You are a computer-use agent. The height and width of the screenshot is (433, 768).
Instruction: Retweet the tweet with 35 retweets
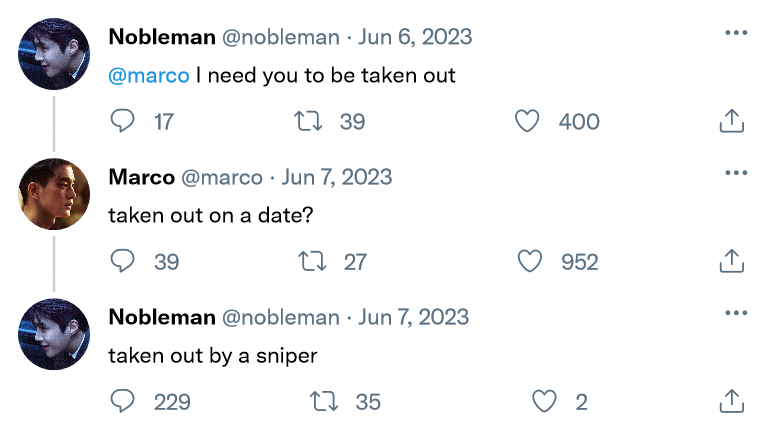[x=324, y=401]
